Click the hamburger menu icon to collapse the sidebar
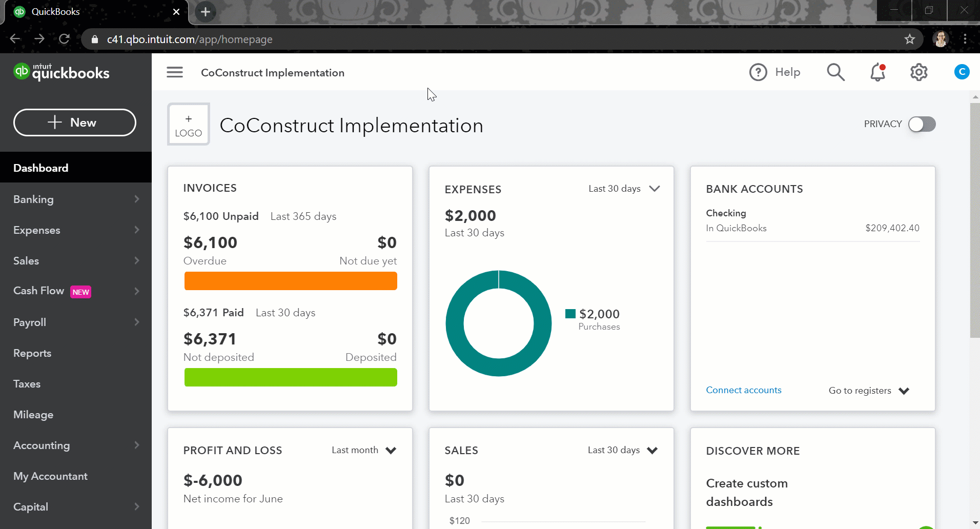Image resolution: width=980 pixels, height=529 pixels. 175,72
